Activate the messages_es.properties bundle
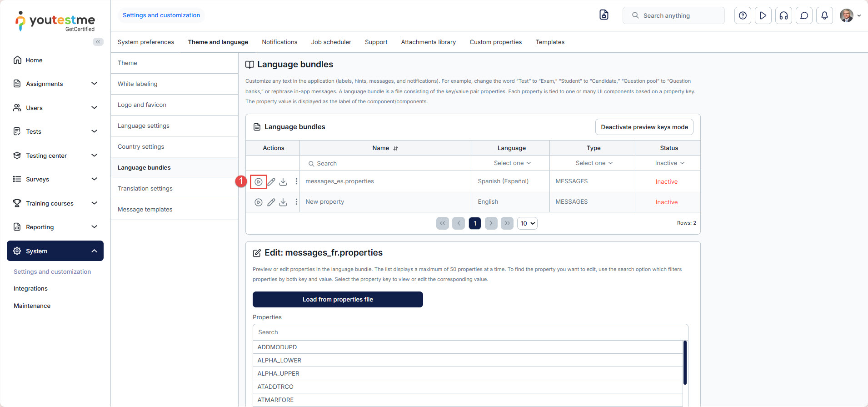 pyautogui.click(x=258, y=182)
